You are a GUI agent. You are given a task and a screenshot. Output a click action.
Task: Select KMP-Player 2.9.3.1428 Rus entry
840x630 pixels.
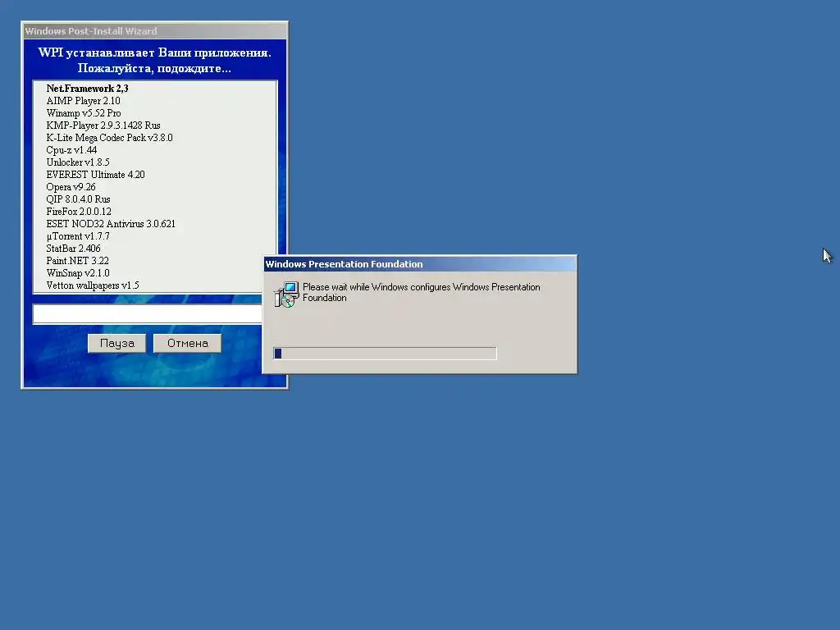pos(103,126)
